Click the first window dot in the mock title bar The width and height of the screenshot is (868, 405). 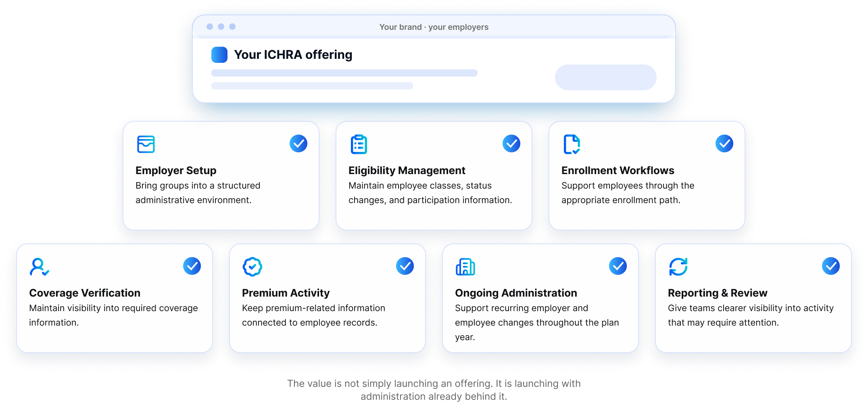[x=210, y=27]
